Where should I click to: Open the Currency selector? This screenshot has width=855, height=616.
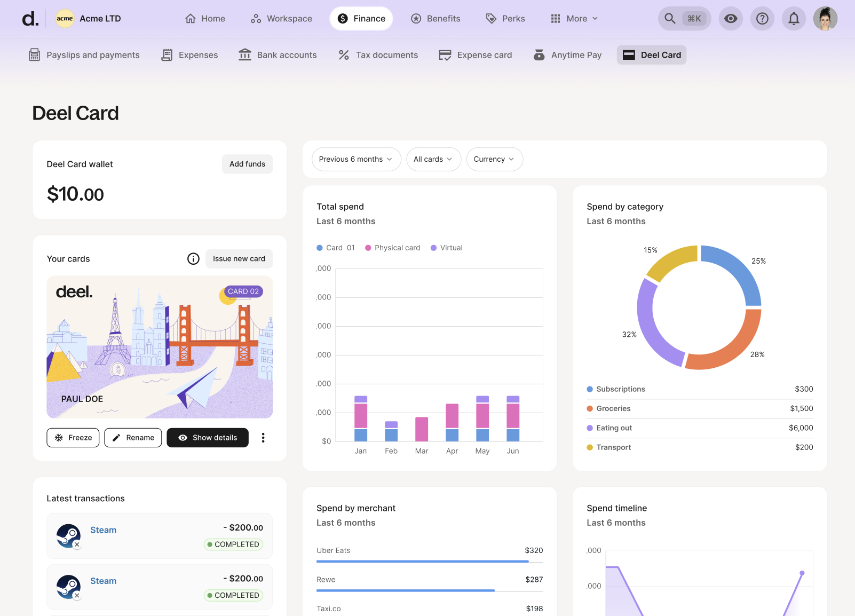494,159
